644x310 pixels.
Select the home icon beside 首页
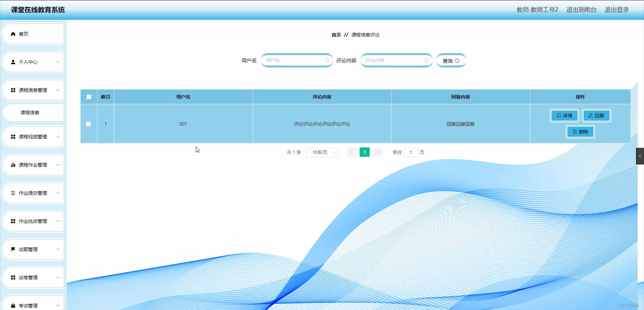coord(13,34)
